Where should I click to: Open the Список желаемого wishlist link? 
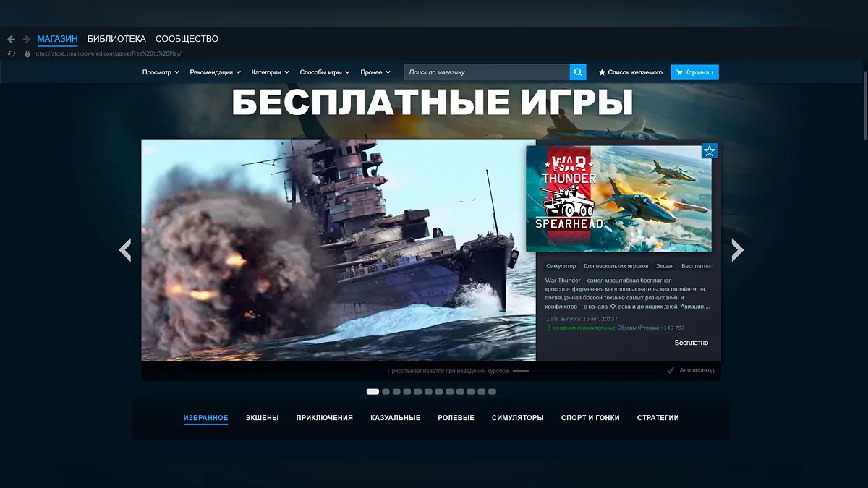coord(630,72)
